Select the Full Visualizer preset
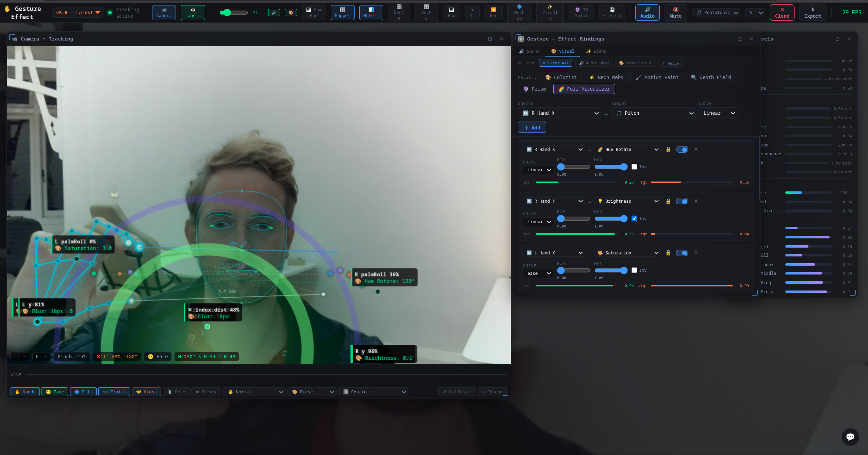 coord(584,89)
